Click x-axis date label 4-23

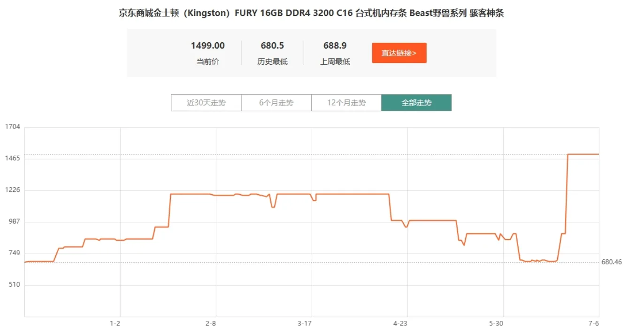pyautogui.click(x=400, y=323)
